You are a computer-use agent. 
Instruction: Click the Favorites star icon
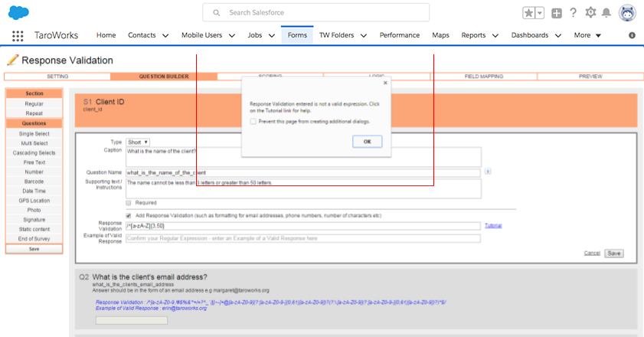point(528,13)
